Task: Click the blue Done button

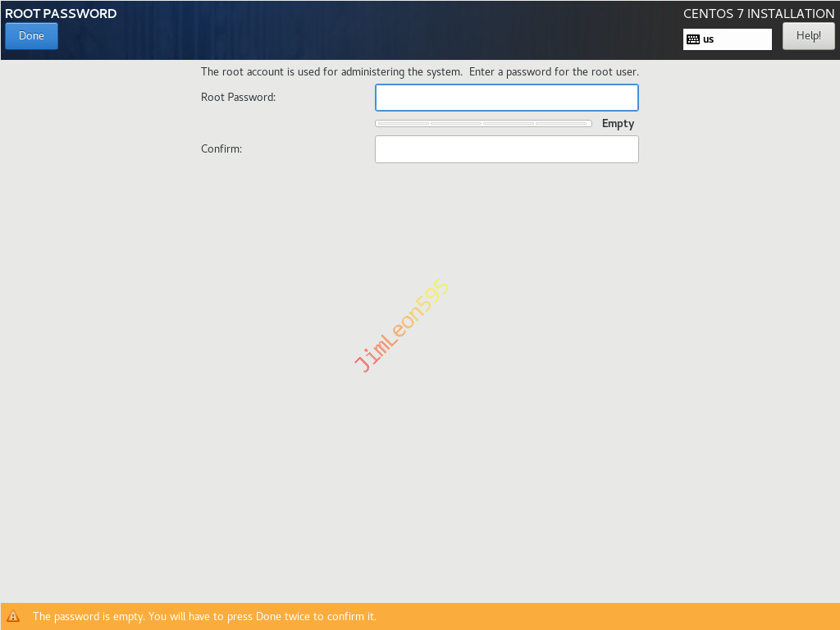Action: [x=31, y=36]
